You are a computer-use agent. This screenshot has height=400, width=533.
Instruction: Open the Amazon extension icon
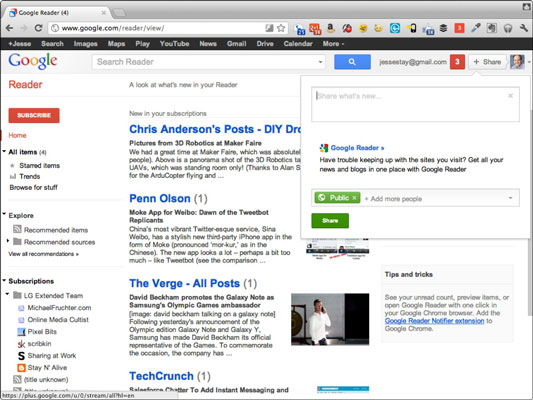click(330, 28)
